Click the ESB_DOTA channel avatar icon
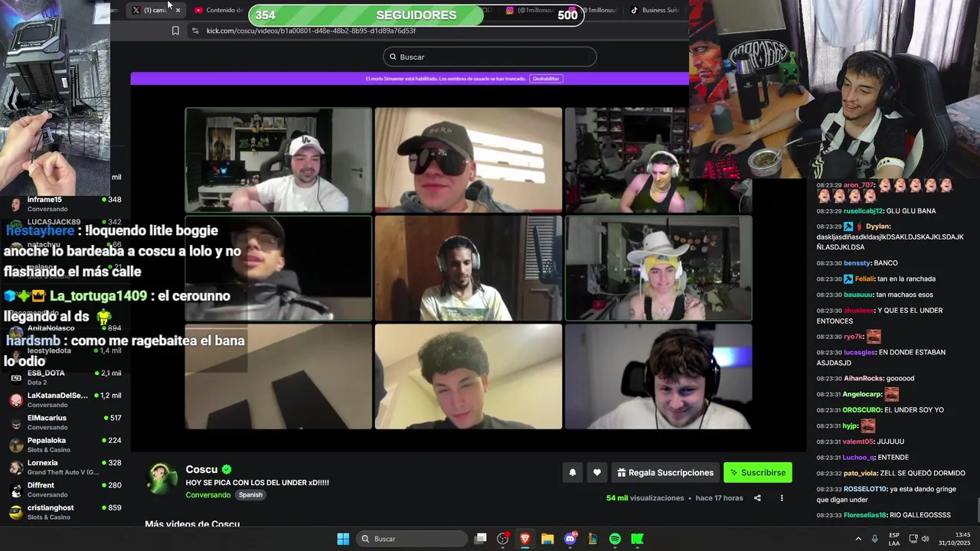The height and width of the screenshot is (551, 980). tap(16, 377)
